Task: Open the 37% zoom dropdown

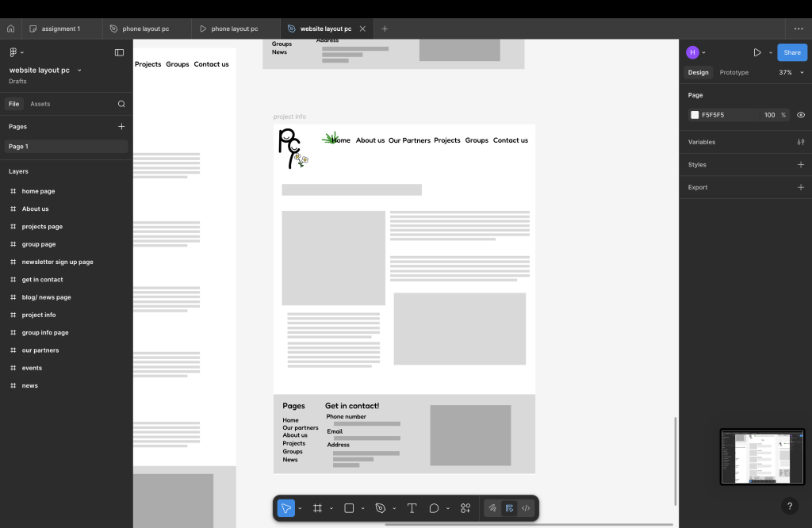Action: tap(789, 72)
